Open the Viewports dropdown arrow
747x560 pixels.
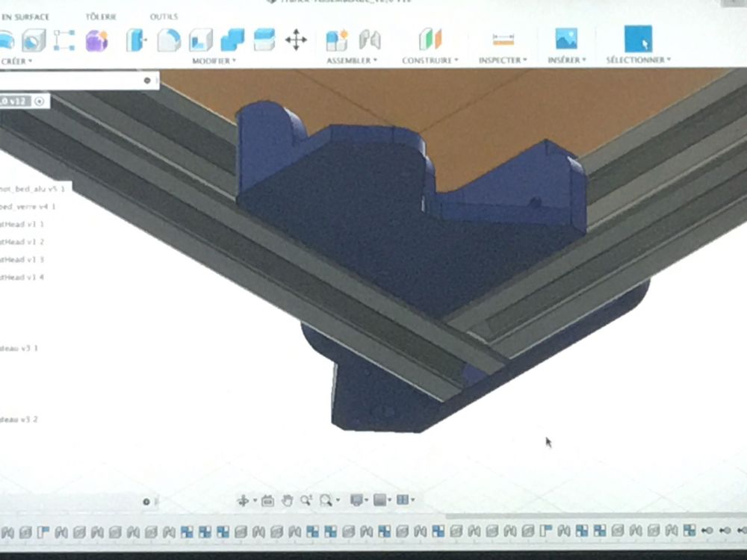(x=412, y=500)
